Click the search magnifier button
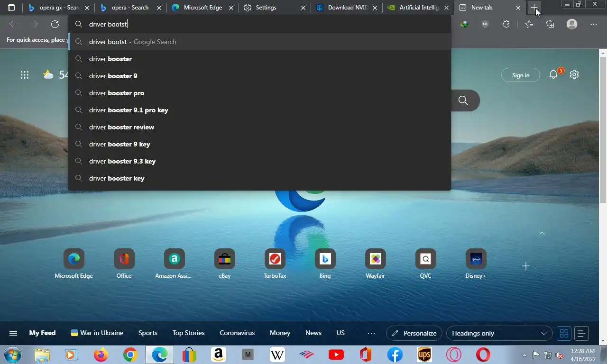Screen dimensions: 607x364 [463, 100]
